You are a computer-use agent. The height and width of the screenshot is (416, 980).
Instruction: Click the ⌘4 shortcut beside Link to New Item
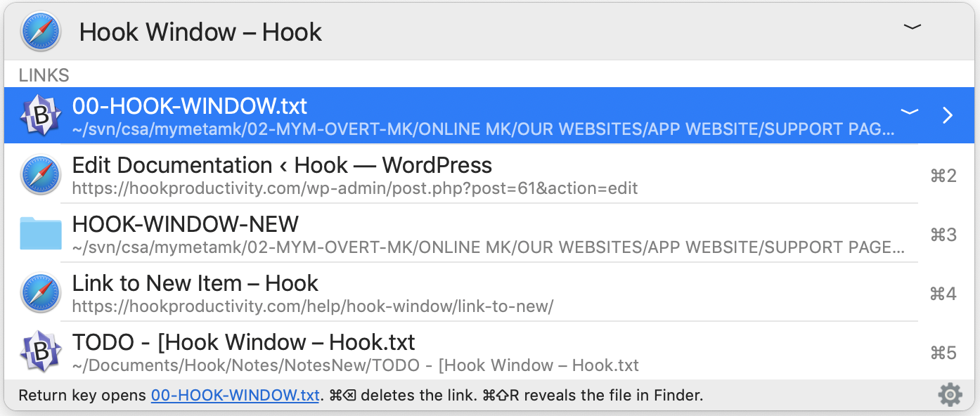943,293
